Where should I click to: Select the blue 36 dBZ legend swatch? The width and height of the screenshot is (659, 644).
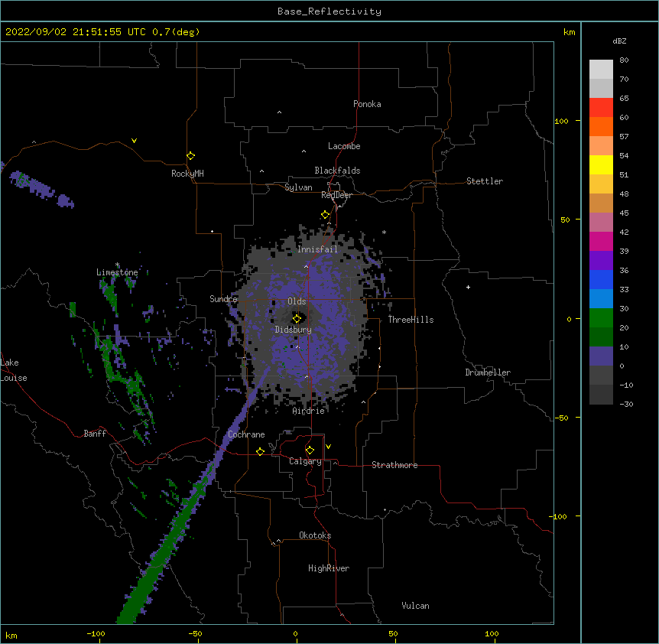[x=601, y=279]
